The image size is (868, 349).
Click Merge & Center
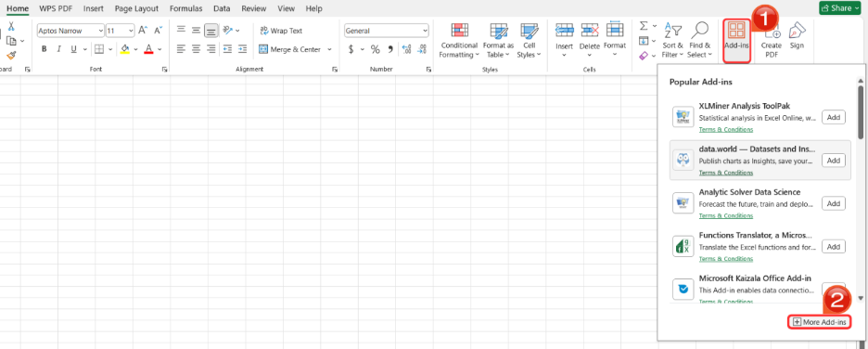(289, 49)
